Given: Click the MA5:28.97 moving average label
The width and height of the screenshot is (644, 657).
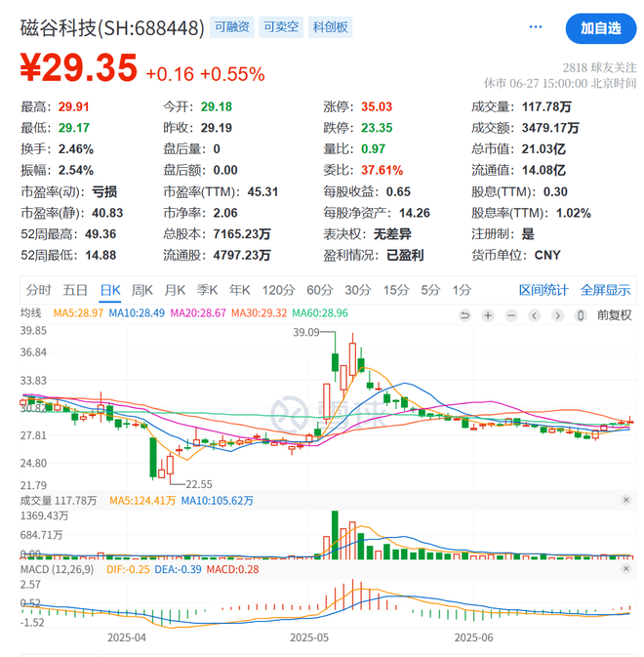Looking at the screenshot, I should 78,313.
